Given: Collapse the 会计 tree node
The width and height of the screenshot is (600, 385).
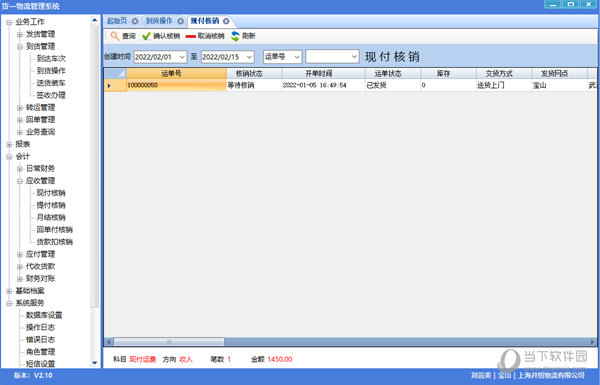Looking at the screenshot, I should [x=9, y=157].
